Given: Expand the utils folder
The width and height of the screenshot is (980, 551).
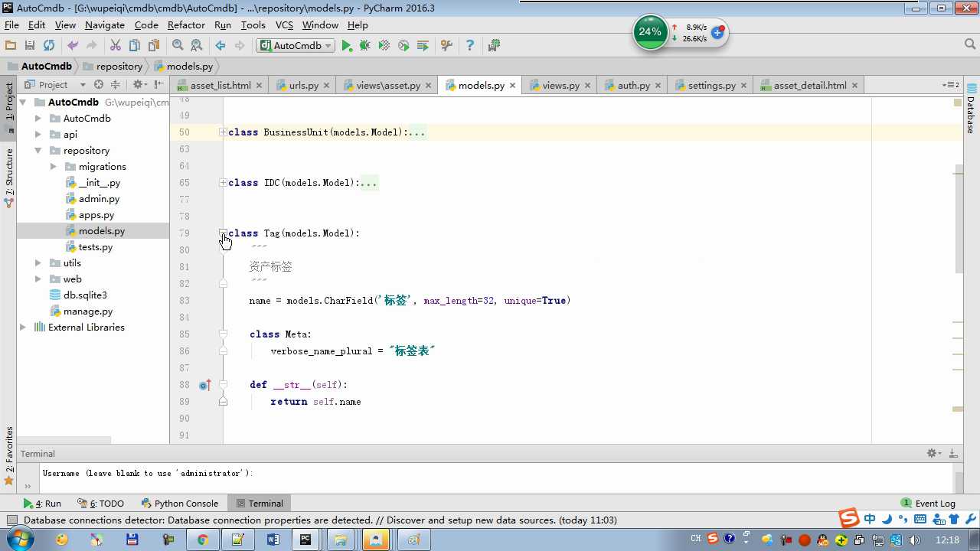Looking at the screenshot, I should [x=38, y=262].
